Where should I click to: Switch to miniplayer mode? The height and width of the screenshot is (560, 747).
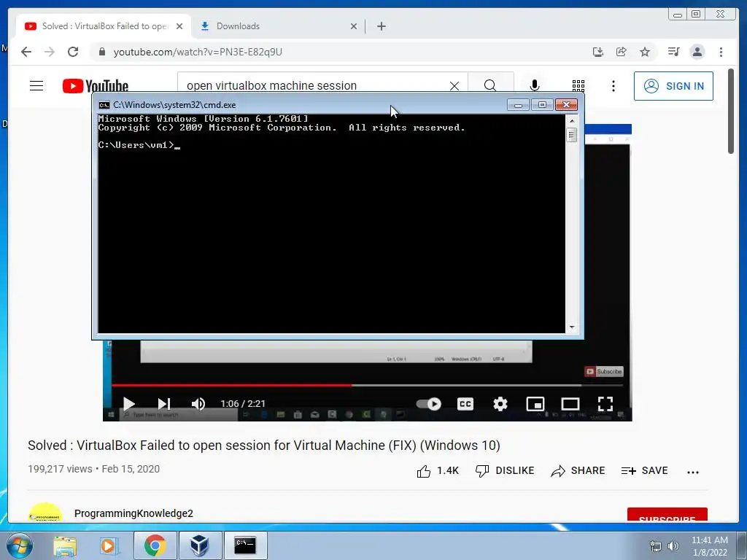[535, 404]
